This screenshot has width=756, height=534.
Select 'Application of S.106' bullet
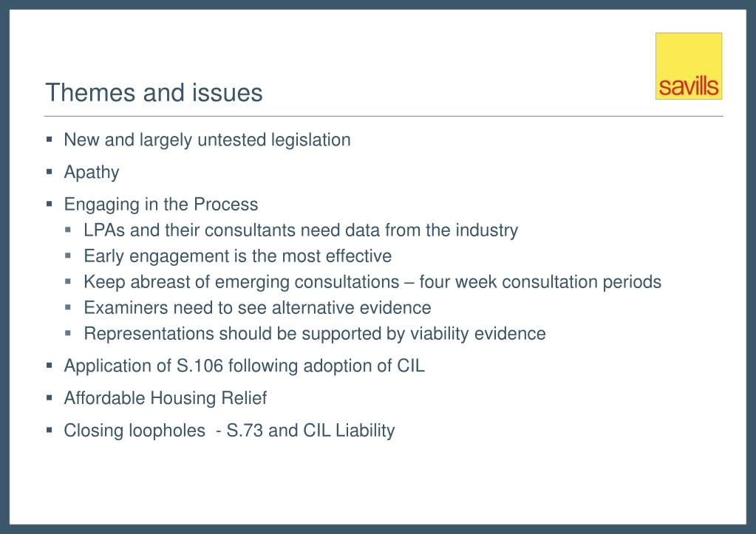point(245,366)
